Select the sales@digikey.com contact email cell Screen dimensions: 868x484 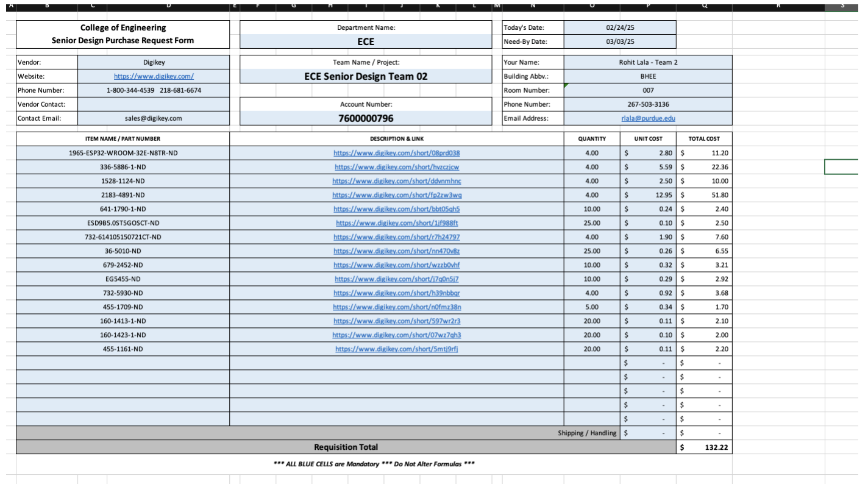[154, 118]
